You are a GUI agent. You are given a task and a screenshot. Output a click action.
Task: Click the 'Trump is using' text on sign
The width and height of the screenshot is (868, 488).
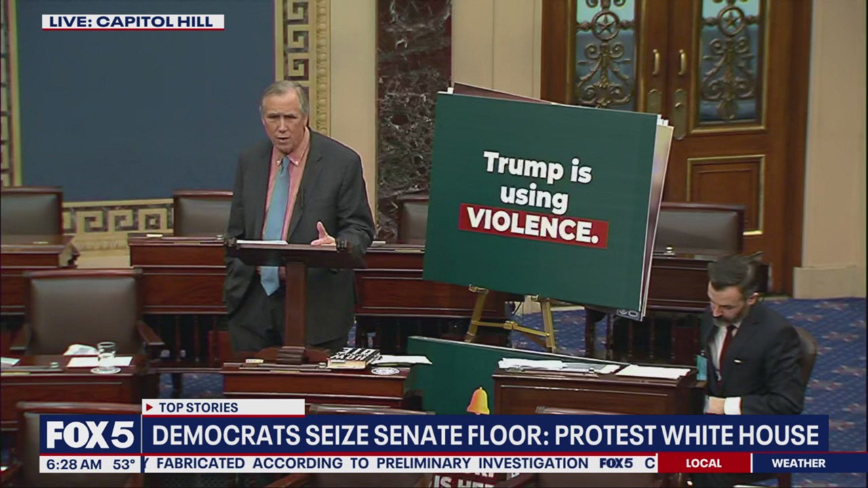[x=536, y=181]
